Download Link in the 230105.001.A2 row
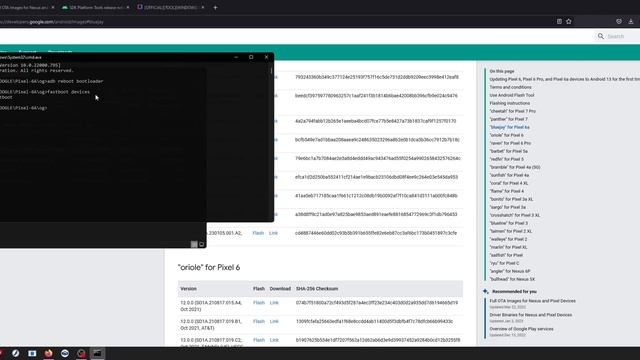Viewport: 640px width, 360px height. coord(273,233)
